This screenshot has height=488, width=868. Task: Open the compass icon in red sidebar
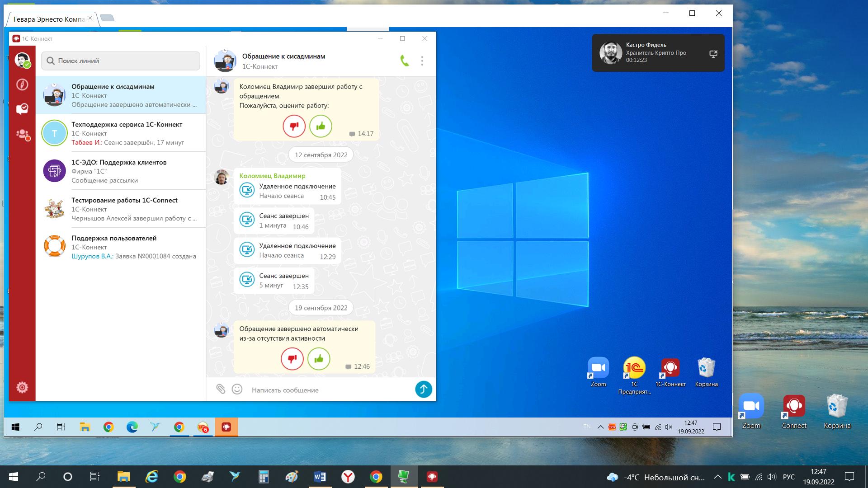tap(22, 84)
